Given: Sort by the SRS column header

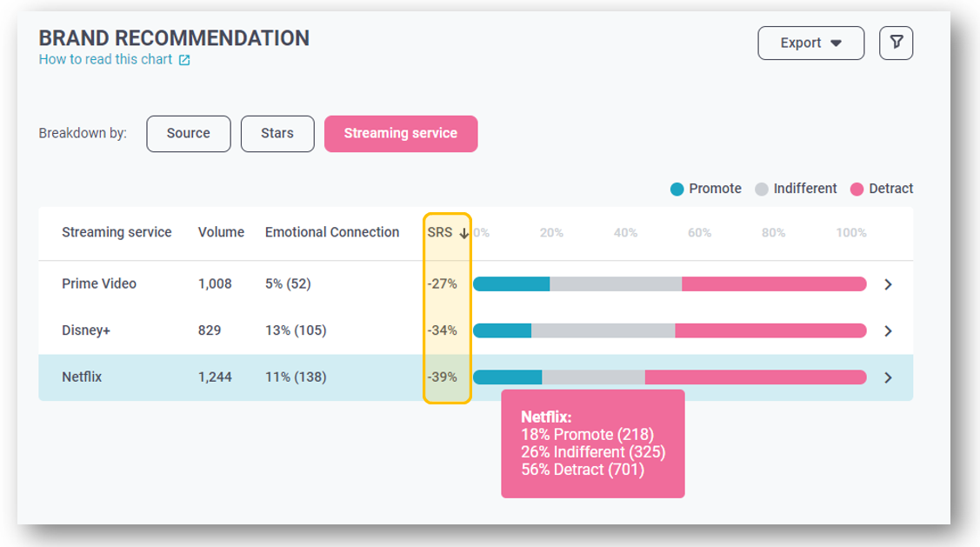Looking at the screenshot, I should (440, 232).
